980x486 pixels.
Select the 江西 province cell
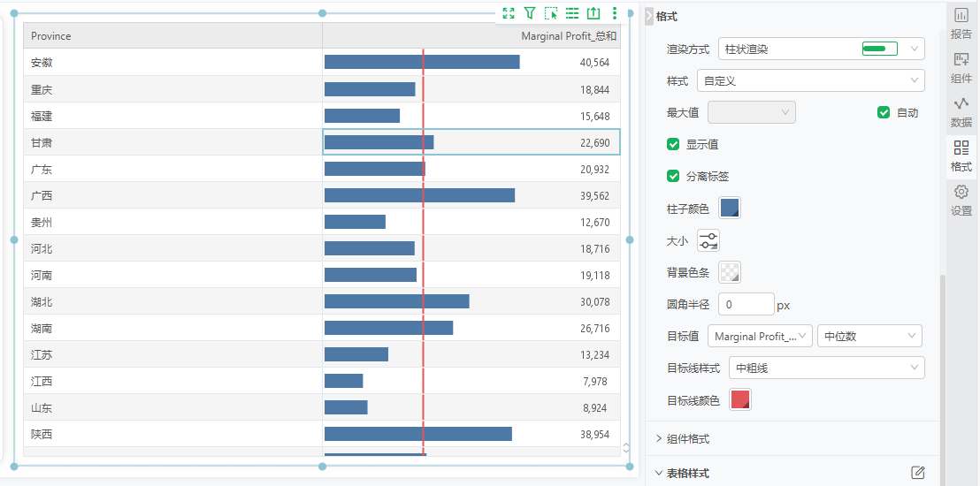tap(173, 381)
